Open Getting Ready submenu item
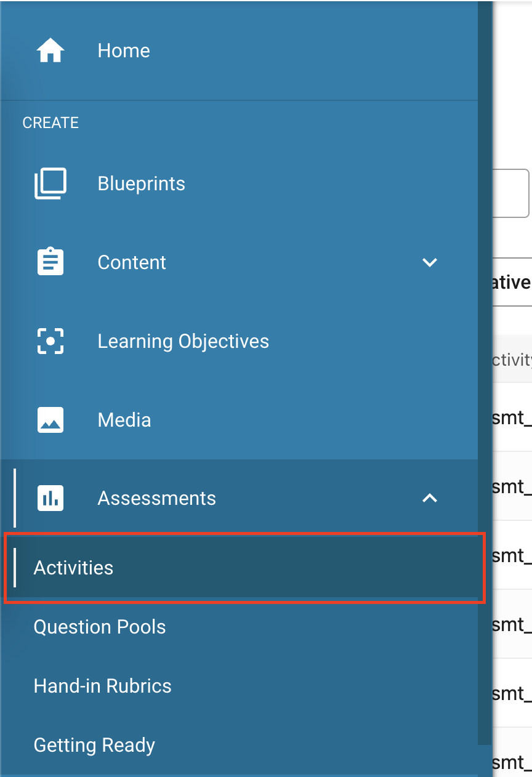532x777 pixels. tap(94, 746)
